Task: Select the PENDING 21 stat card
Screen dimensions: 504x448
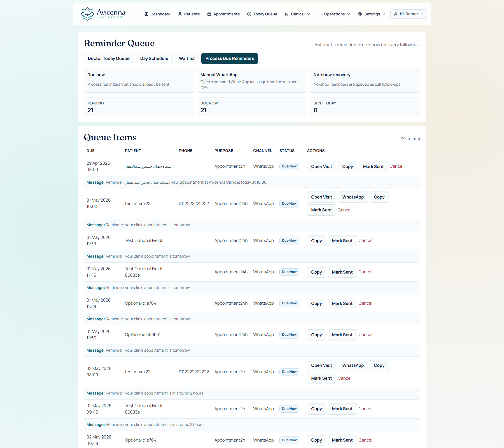Action: [x=139, y=107]
